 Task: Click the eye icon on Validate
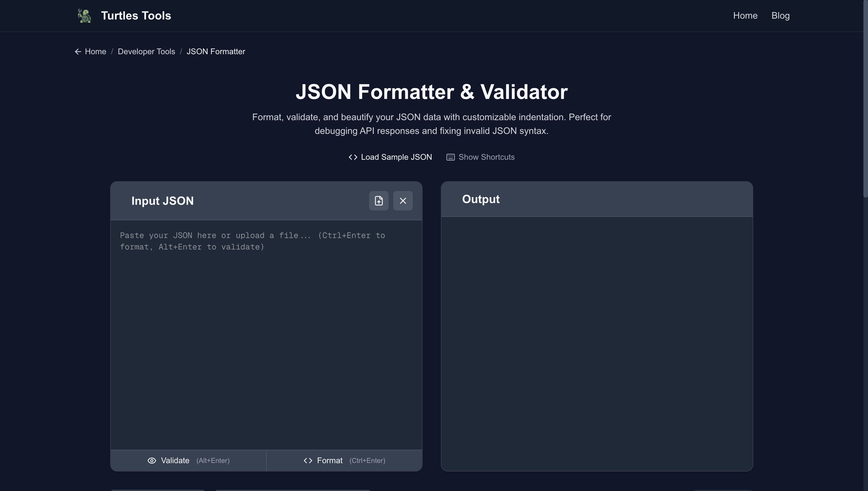tap(152, 461)
